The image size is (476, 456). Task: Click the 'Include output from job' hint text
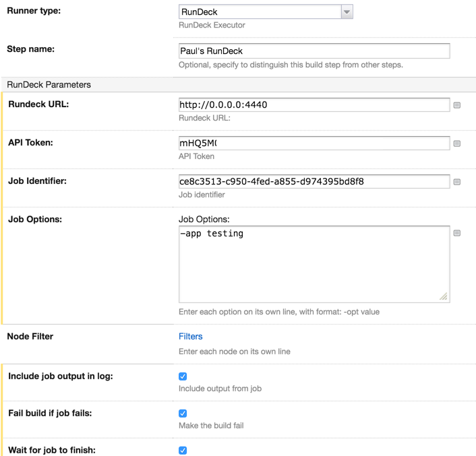point(220,389)
